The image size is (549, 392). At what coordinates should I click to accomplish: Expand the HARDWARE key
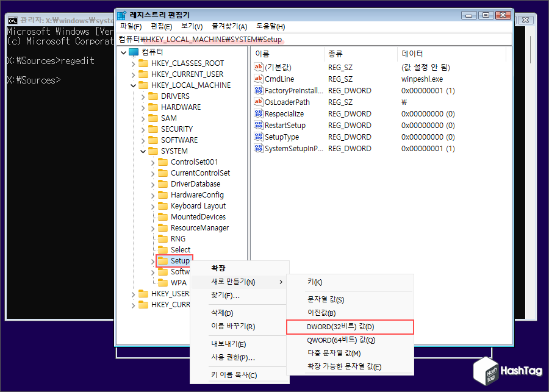(143, 107)
